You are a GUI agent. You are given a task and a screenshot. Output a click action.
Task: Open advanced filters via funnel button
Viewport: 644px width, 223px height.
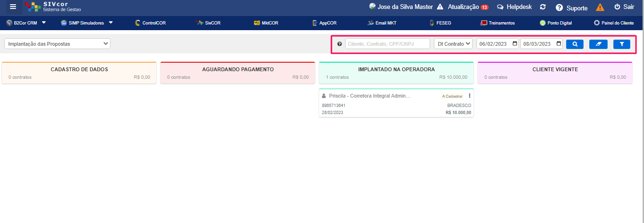(x=621, y=44)
